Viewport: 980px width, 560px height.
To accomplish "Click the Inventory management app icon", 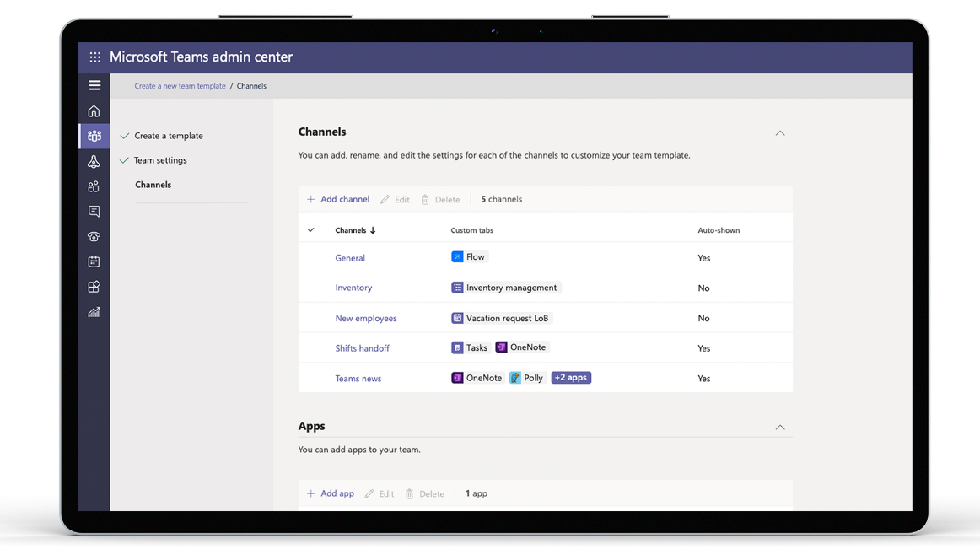I will click(457, 288).
